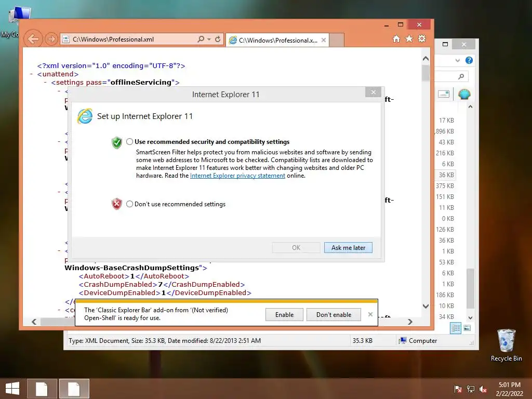
Task: Collapse the unattend XML node
Action: pyautogui.click(x=31, y=74)
